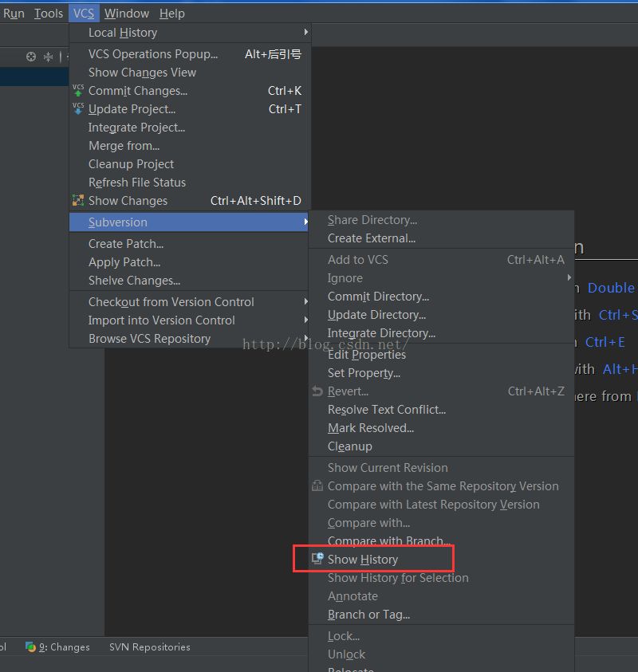Click the Commit Changes VCS icon
The height and width of the screenshot is (672, 638).
tap(78, 90)
